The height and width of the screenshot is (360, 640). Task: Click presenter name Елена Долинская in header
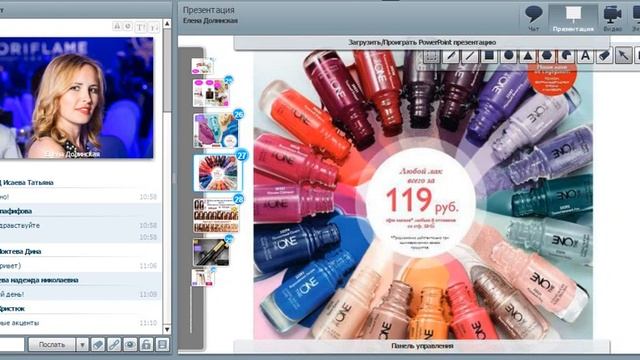coord(210,20)
